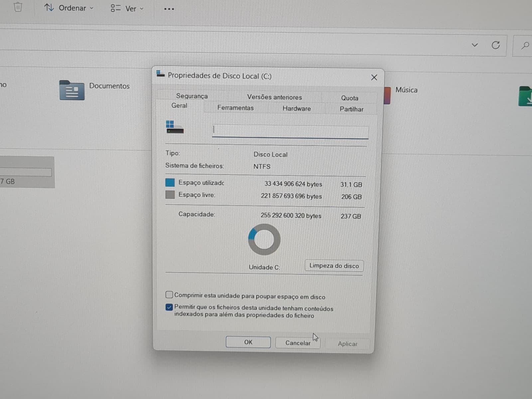Image resolution: width=532 pixels, height=399 pixels.
Task: Click the trash delete icon in Explorer toolbar
Action: 18,7
